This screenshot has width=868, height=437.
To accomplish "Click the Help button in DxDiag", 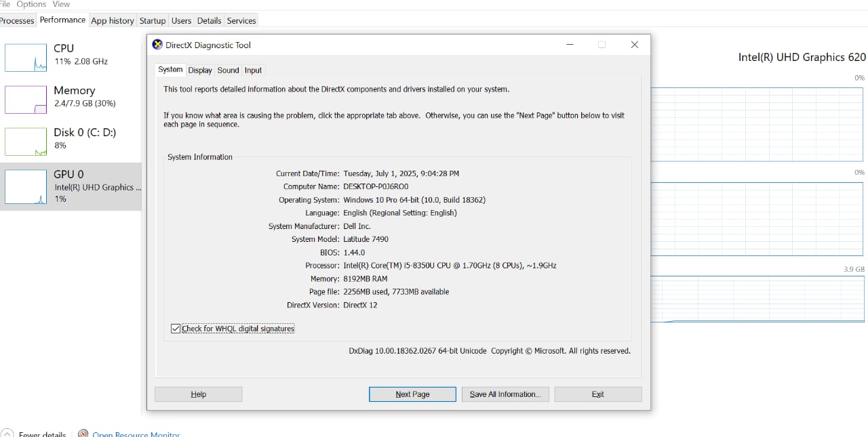I will [x=199, y=394].
